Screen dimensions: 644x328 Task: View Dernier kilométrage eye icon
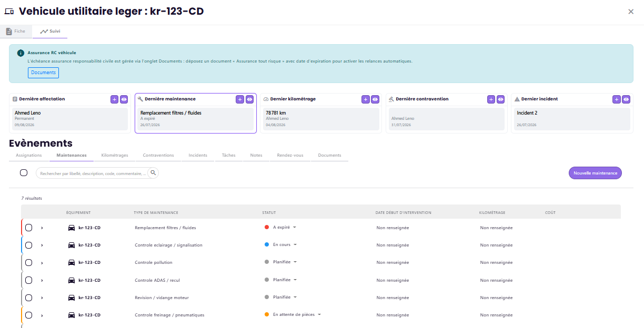(375, 99)
